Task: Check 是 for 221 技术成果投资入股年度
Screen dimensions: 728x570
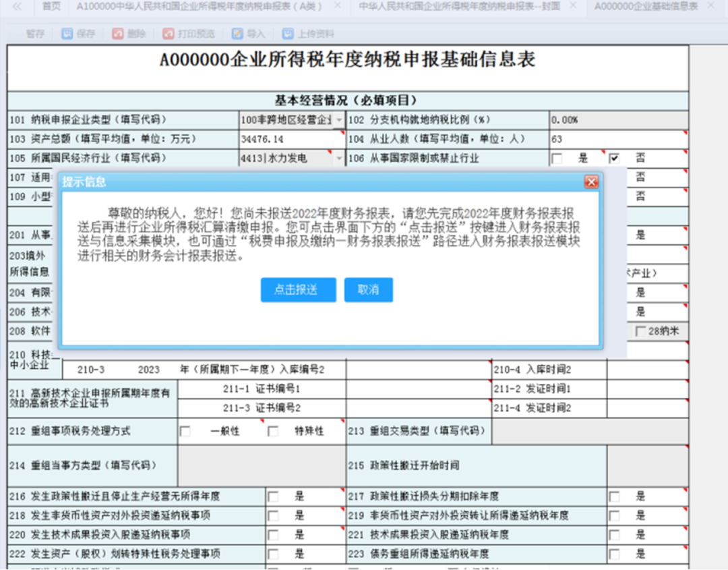Action: tap(614, 535)
